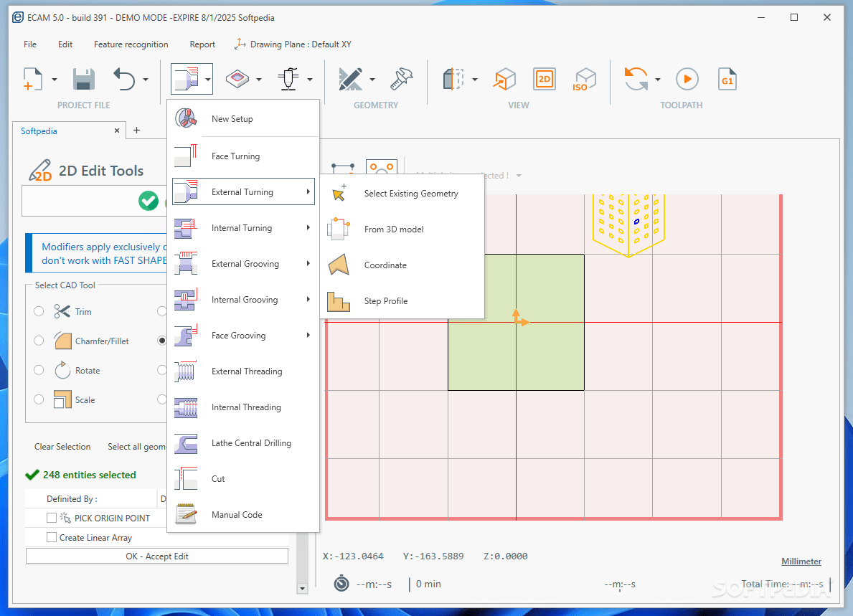Screen dimensions: 853x616
Task: Open External Grooving submenu
Action: [x=243, y=264]
